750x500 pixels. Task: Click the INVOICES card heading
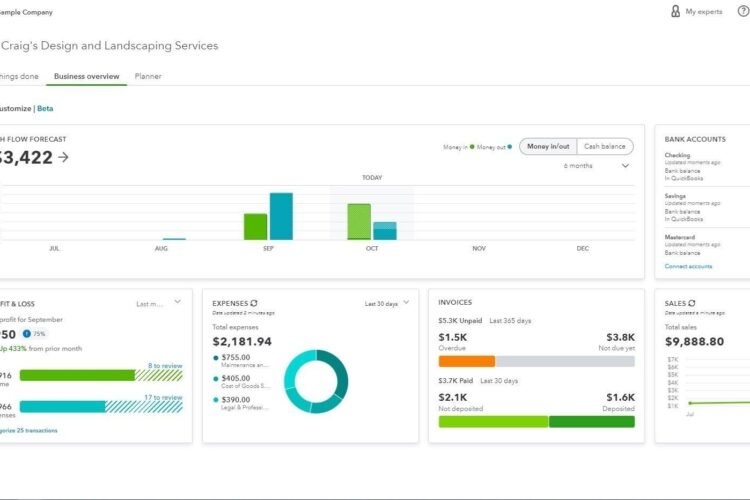pos(455,302)
